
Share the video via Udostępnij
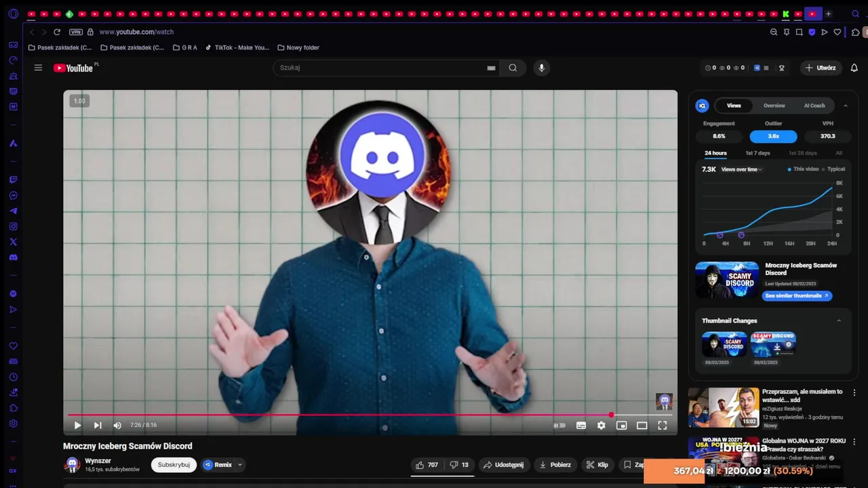point(503,465)
